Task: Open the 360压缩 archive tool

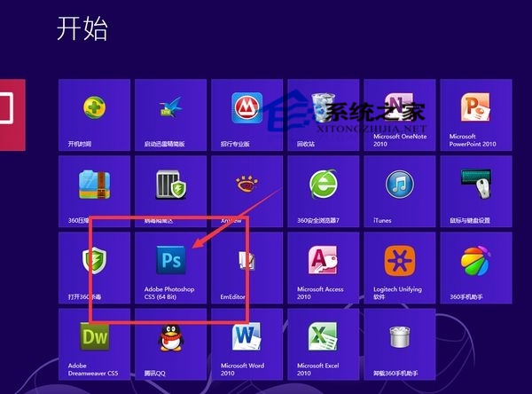Action: coord(94,190)
